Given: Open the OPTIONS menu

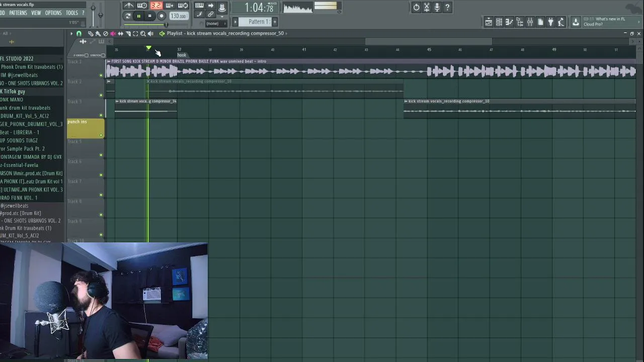Looking at the screenshot, I should coord(53,13).
